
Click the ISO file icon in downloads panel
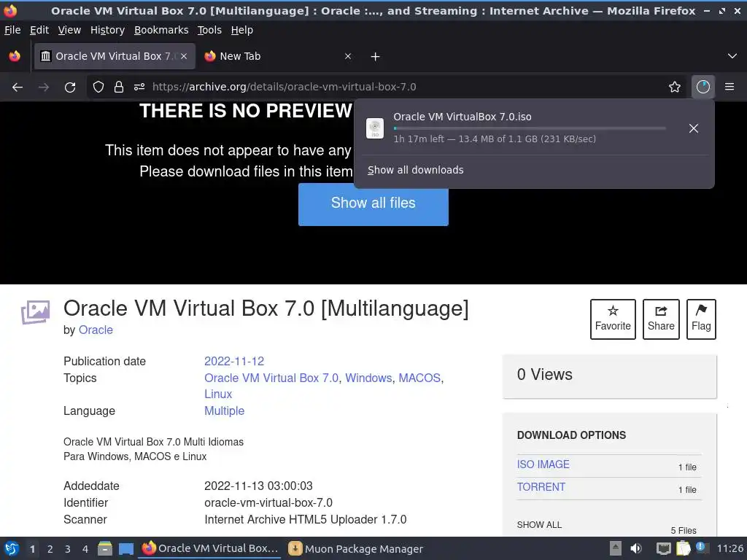click(x=375, y=128)
